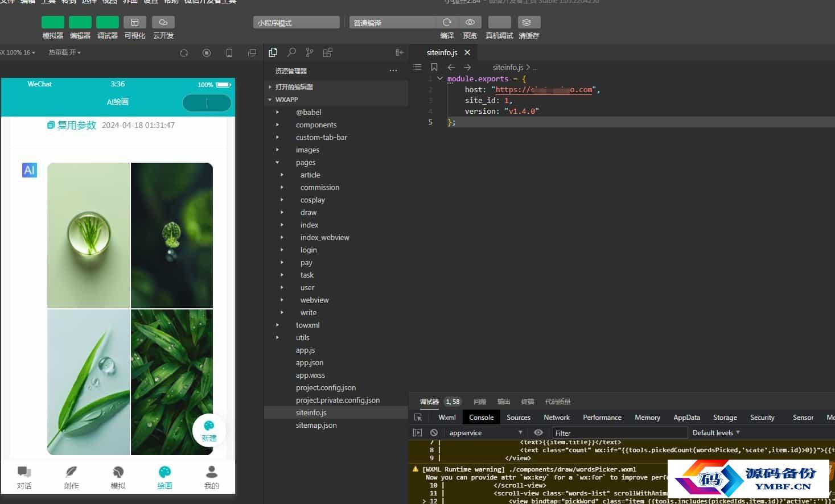Navigate back with editor arrow icon

click(451, 67)
